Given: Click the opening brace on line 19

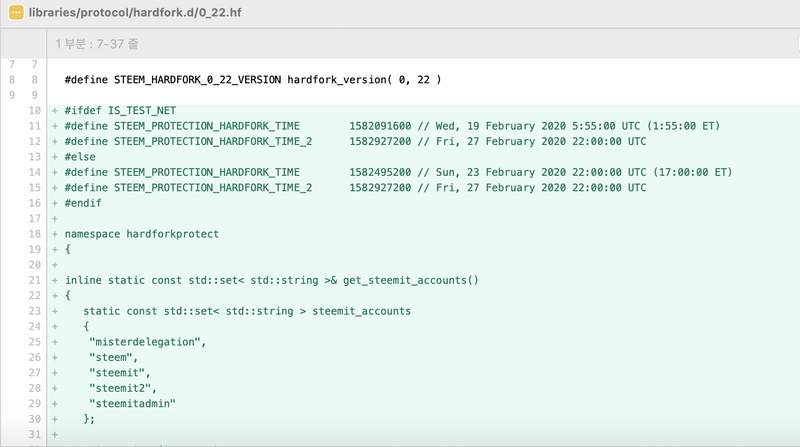Looking at the screenshot, I should pyautogui.click(x=68, y=250).
